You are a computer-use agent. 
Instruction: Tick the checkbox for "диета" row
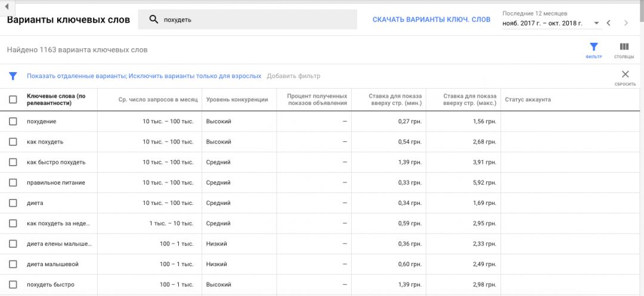tap(13, 203)
